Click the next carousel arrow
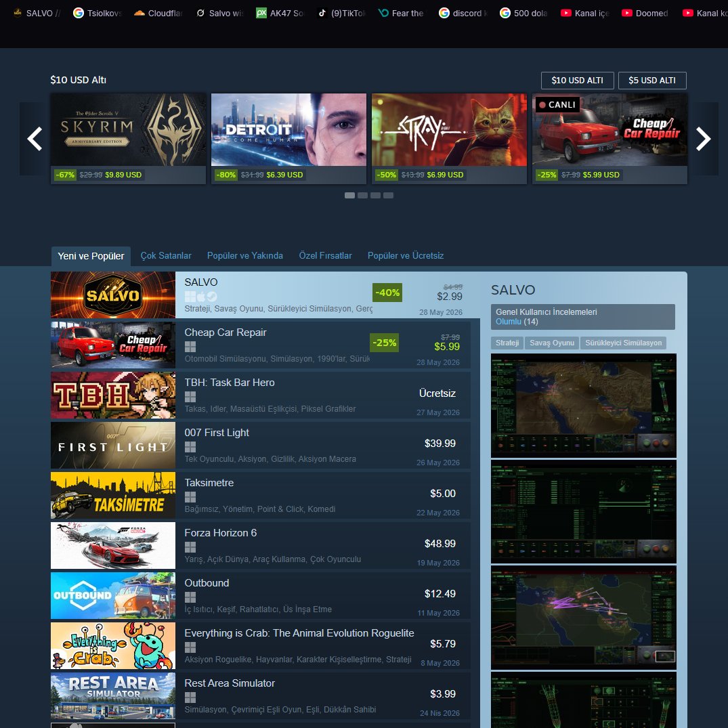This screenshot has height=728, width=728. 703,138
